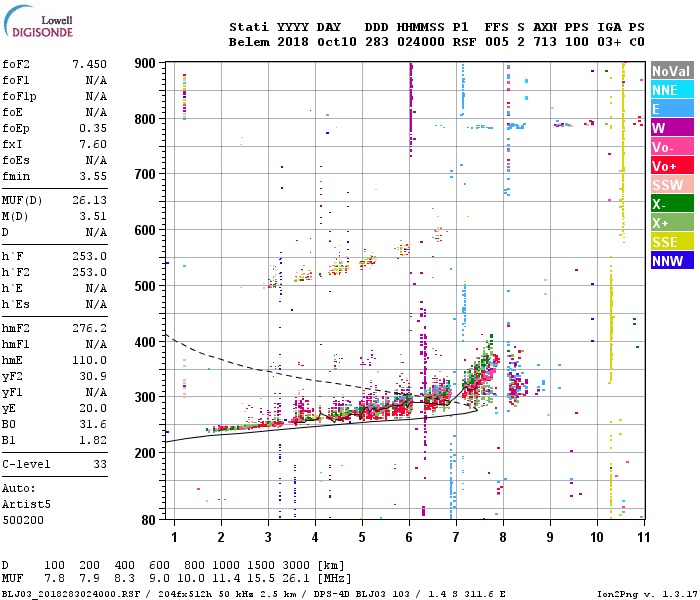This screenshot has height=600, width=700.
Task: Click the 900 km y-axis label
Action: tap(145, 63)
